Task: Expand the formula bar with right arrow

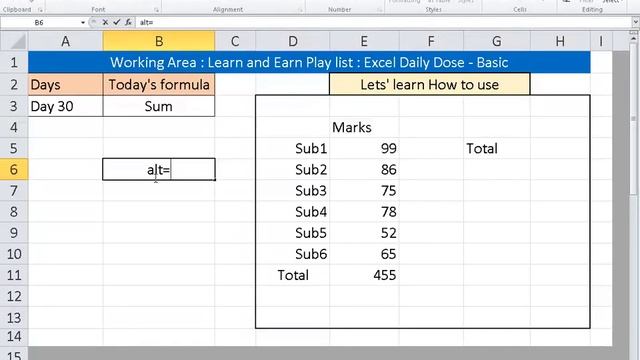Action: [x=636, y=22]
